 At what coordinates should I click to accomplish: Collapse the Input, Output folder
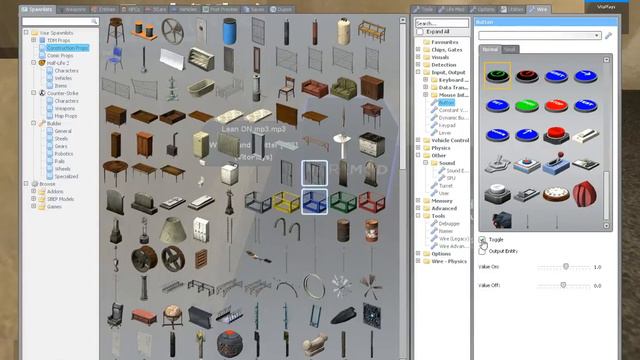pyautogui.click(x=418, y=72)
